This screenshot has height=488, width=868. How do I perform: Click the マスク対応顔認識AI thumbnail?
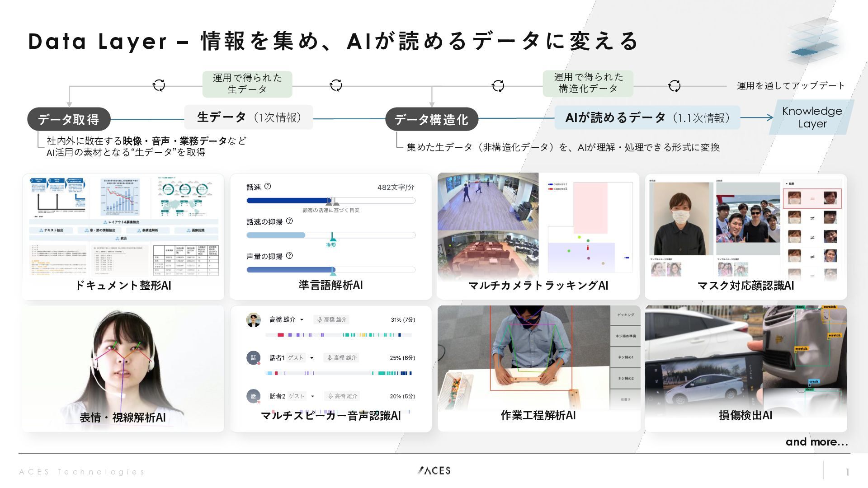745,230
